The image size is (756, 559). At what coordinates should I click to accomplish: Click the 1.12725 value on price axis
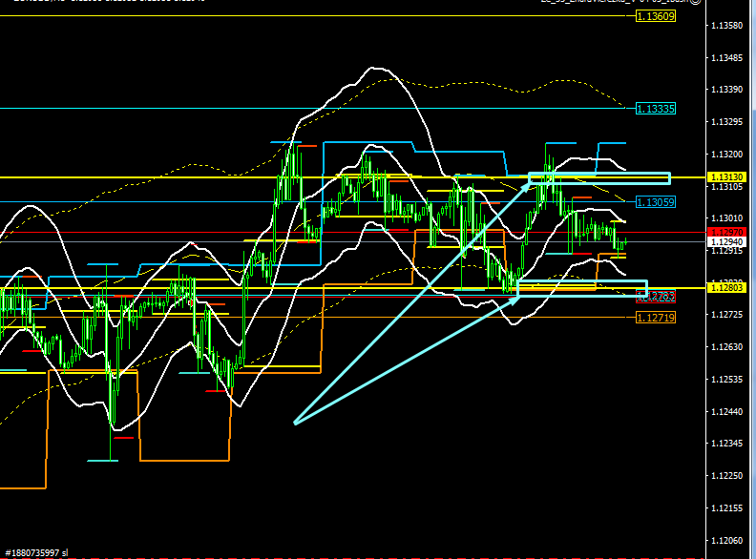[727, 315]
